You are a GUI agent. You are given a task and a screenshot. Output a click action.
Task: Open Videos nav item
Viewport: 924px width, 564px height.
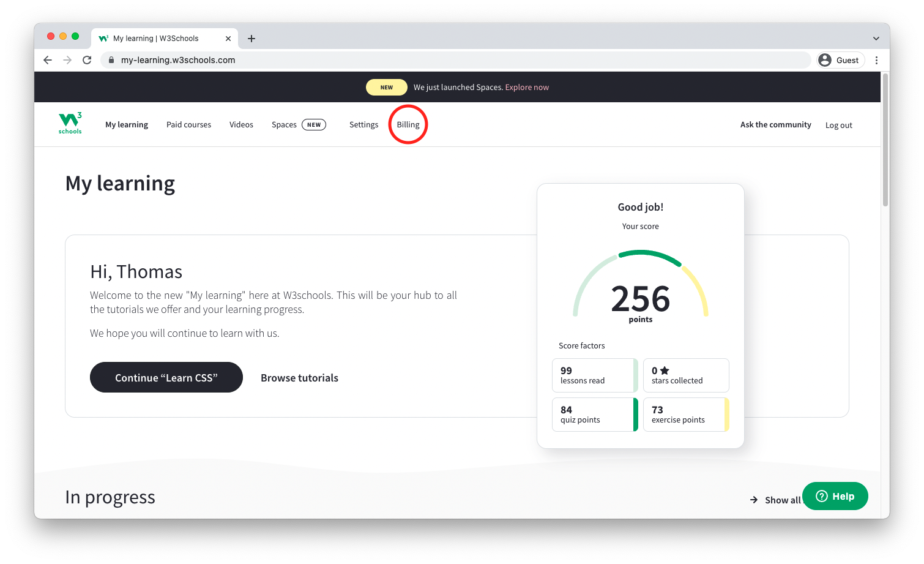coord(241,125)
